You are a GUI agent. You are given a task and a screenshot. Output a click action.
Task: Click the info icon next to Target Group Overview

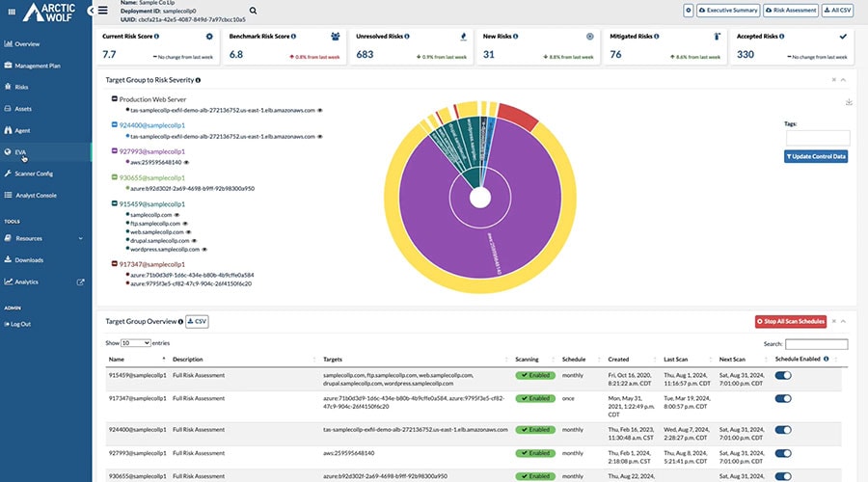(180, 321)
